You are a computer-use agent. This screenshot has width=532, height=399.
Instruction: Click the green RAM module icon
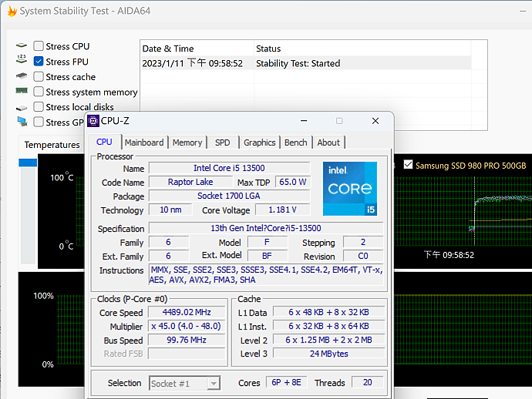(x=22, y=90)
